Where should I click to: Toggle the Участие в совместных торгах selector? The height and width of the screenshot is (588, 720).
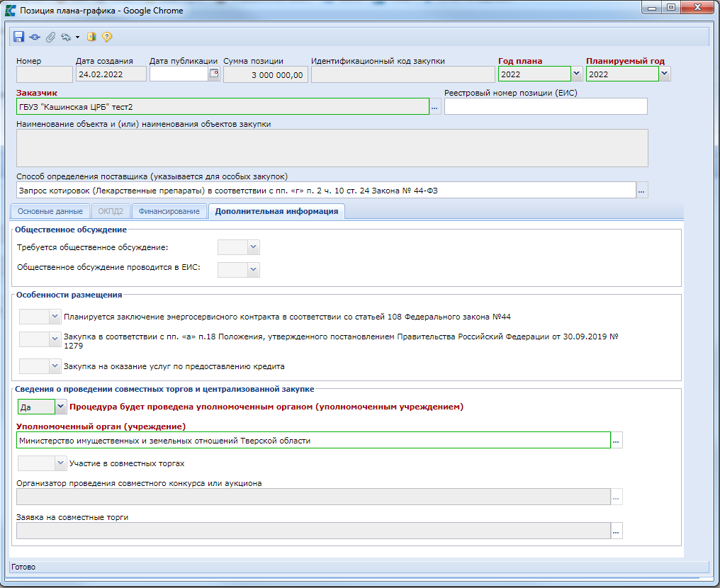click(x=60, y=463)
